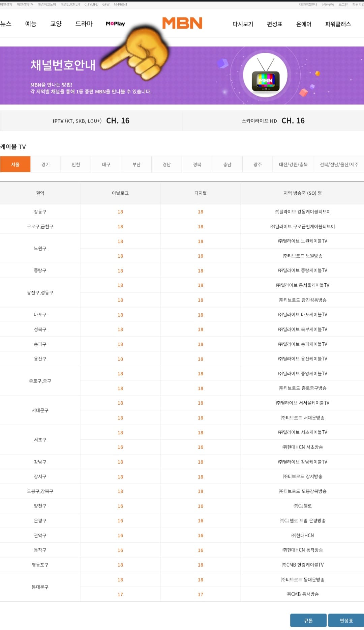Click the 양천구 row label
Screen dimensions: 364x630
[40, 506]
